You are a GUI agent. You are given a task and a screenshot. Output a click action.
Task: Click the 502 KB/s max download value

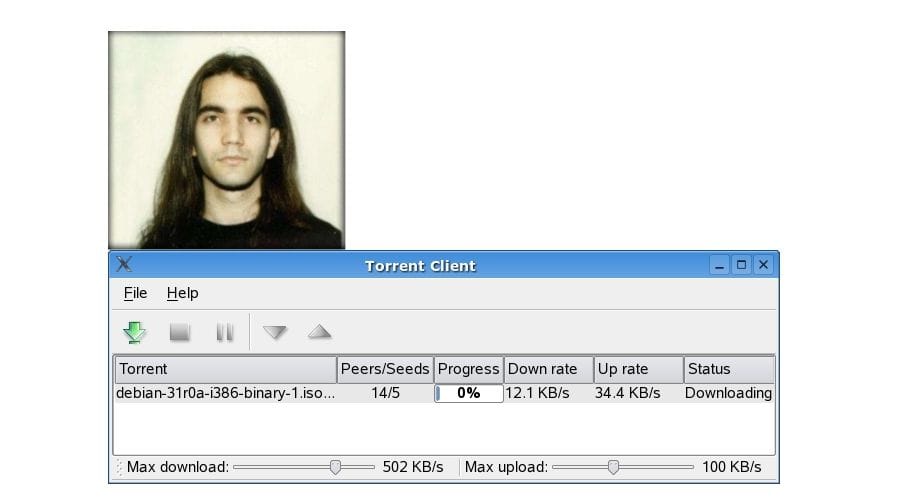(x=413, y=467)
